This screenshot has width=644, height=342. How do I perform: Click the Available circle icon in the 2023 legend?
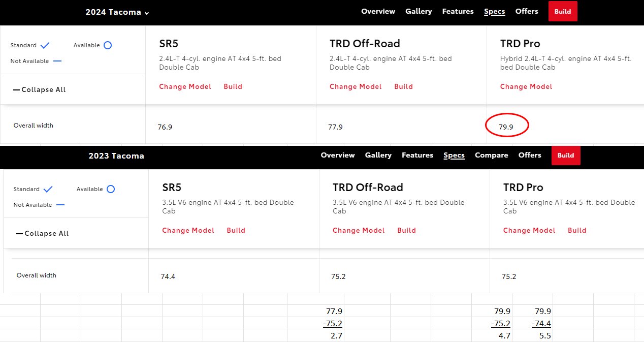(110, 189)
